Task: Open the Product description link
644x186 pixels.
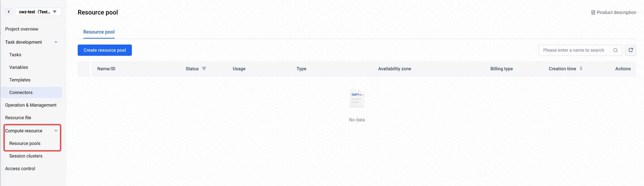Action: click(614, 12)
